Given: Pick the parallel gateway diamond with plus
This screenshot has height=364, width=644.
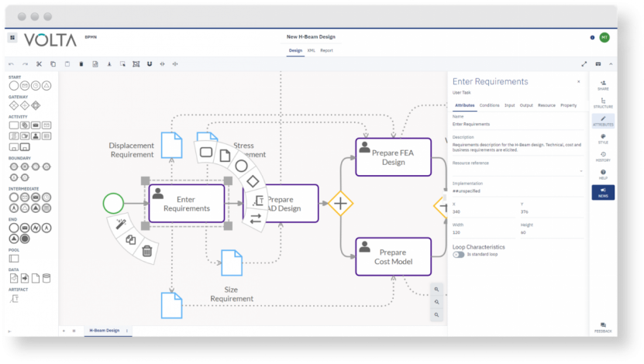Looking at the screenshot, I should (x=25, y=105).
